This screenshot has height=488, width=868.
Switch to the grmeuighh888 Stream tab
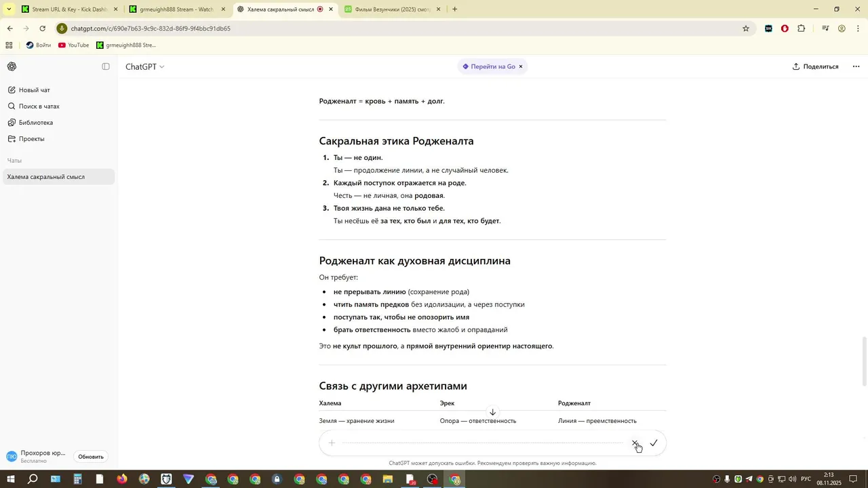coord(176,9)
